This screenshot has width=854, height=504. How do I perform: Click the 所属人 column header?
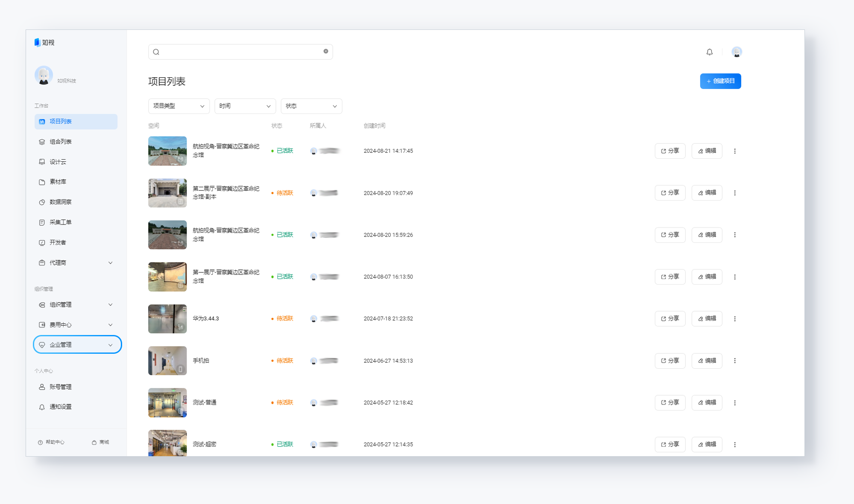tap(318, 125)
